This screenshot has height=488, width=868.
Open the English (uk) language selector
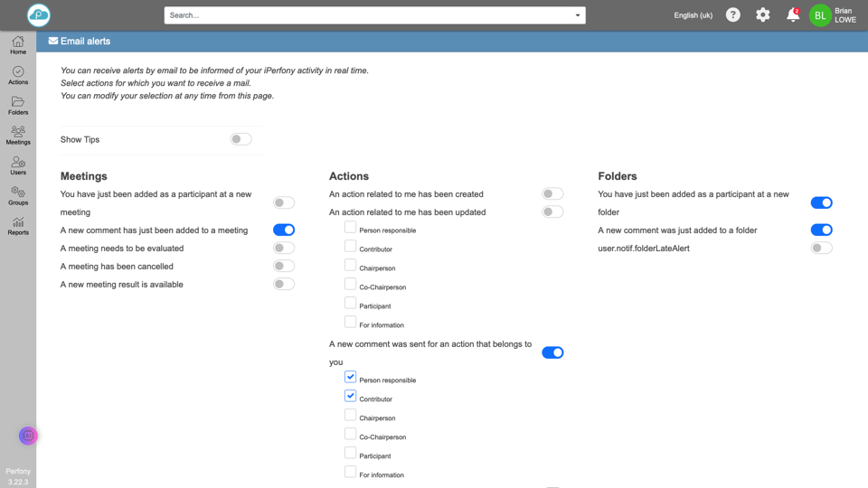[x=693, y=15]
